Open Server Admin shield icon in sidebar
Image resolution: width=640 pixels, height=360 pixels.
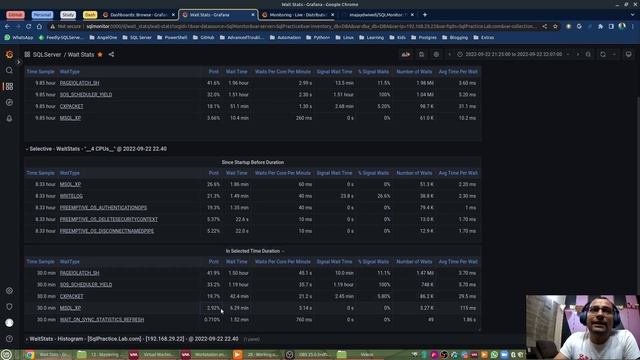[x=9, y=307]
